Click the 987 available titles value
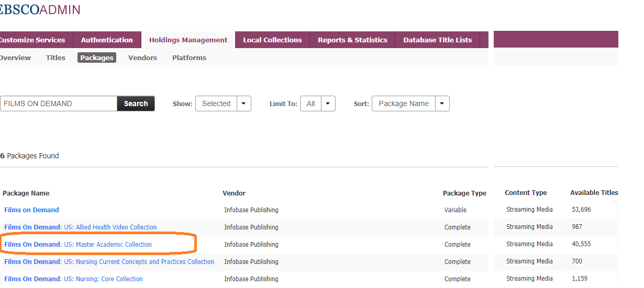Viewport: 644px width, 288px height. (577, 227)
